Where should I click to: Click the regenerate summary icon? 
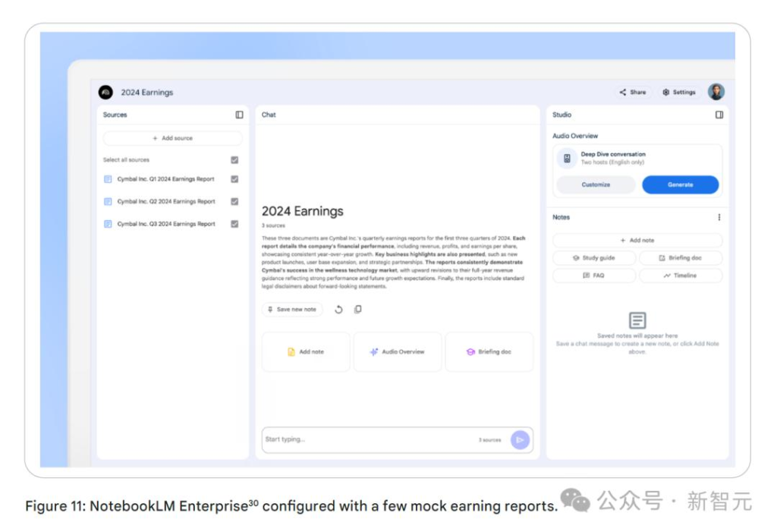coord(338,310)
